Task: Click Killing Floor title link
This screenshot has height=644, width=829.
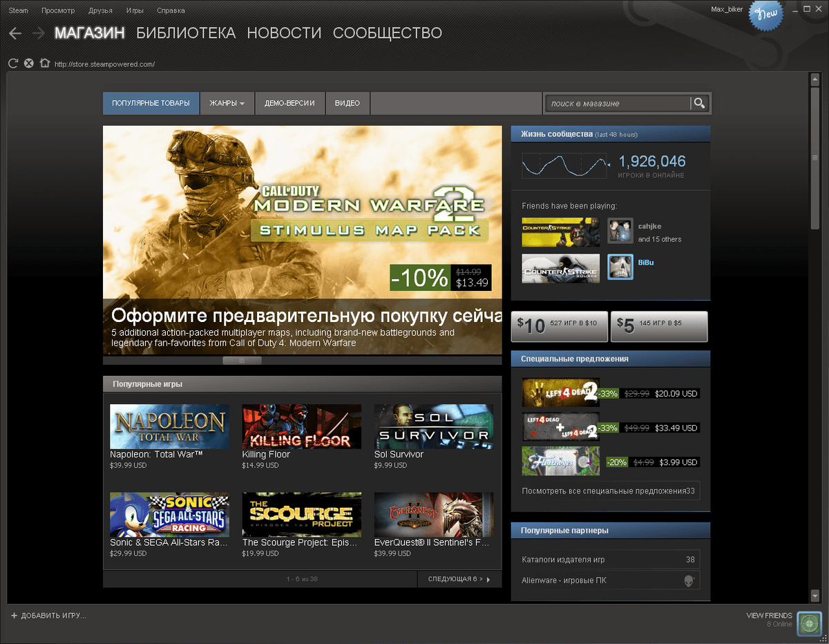Action: point(266,455)
